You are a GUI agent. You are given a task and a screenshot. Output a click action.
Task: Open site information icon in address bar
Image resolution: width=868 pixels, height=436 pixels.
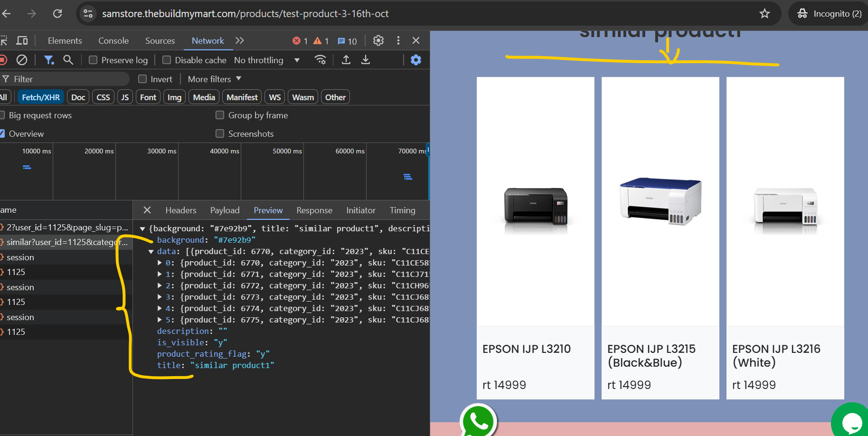[88, 13]
